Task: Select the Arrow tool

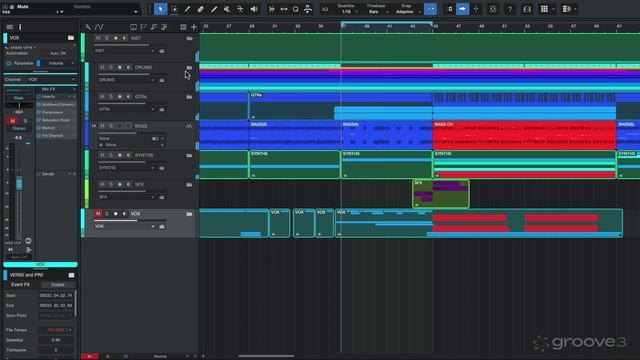Action: pos(161,9)
